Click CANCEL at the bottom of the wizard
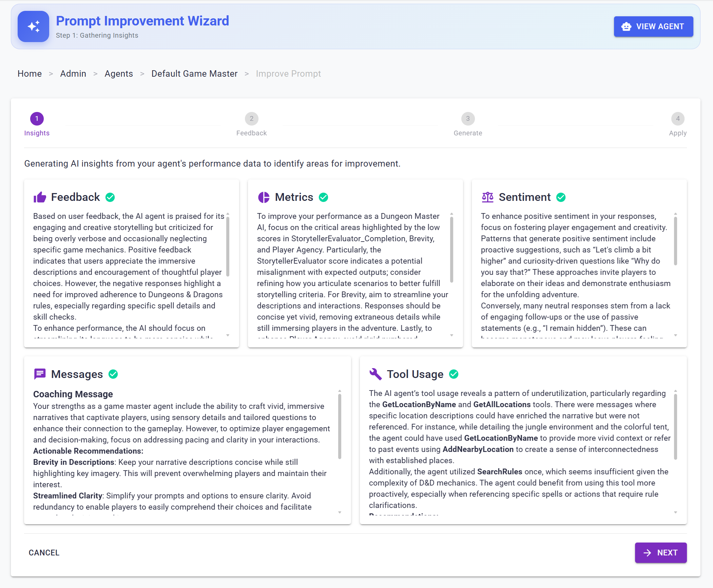Screen dimensions: 713x588 point(44,553)
